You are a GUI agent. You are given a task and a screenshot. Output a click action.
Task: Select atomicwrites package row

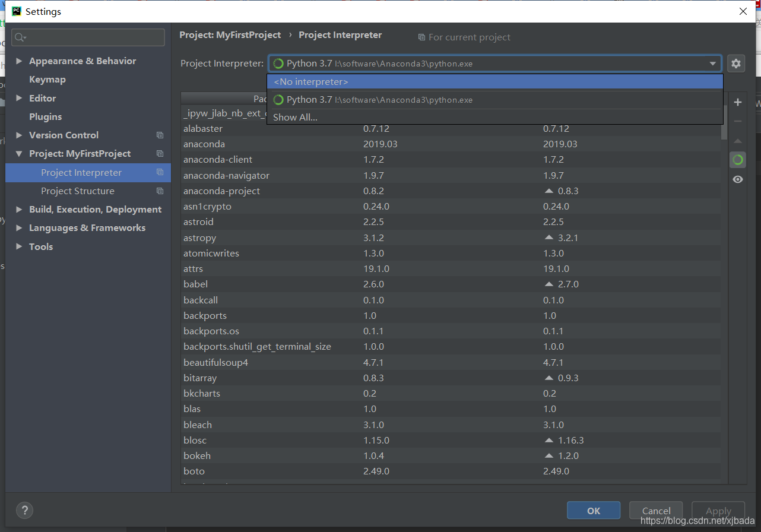click(451, 254)
